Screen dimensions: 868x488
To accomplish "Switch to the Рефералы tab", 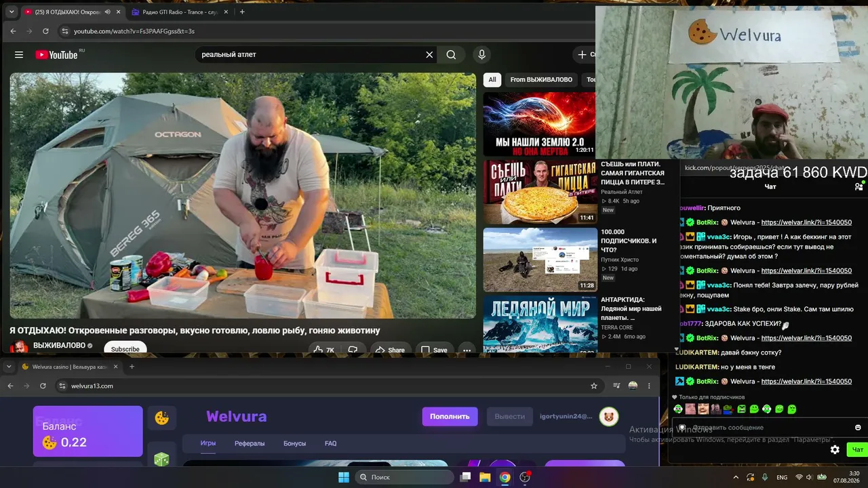I will (250, 443).
